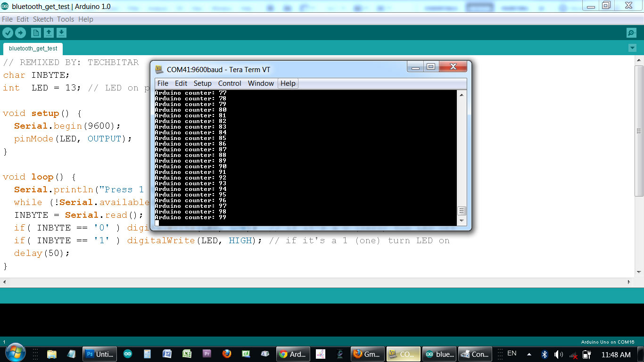This screenshot has height=362, width=644.
Task: Switch to Photoshop Untitled document in taskbar
Action: 99,354
